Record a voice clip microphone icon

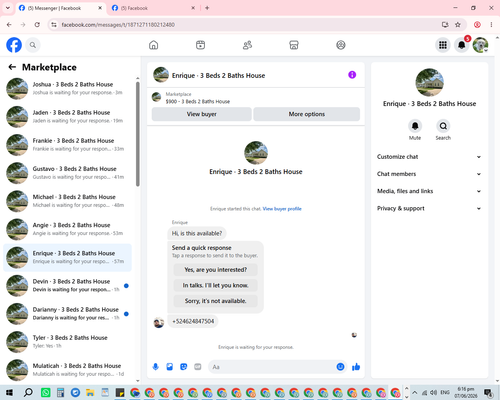[155, 367]
